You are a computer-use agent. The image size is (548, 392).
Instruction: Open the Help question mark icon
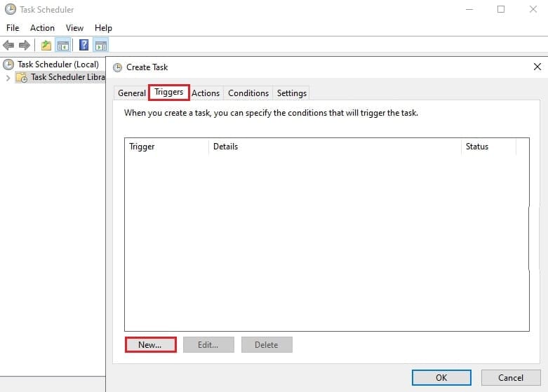click(x=84, y=45)
